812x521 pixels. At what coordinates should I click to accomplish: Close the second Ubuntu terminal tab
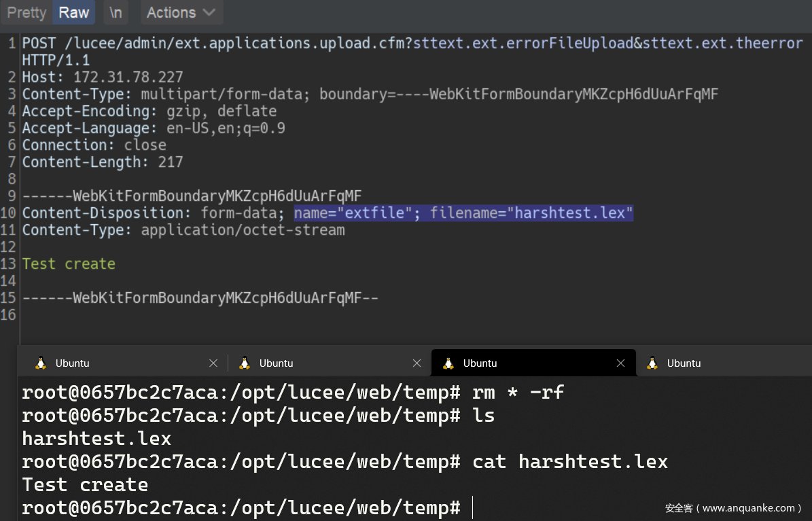coord(417,363)
